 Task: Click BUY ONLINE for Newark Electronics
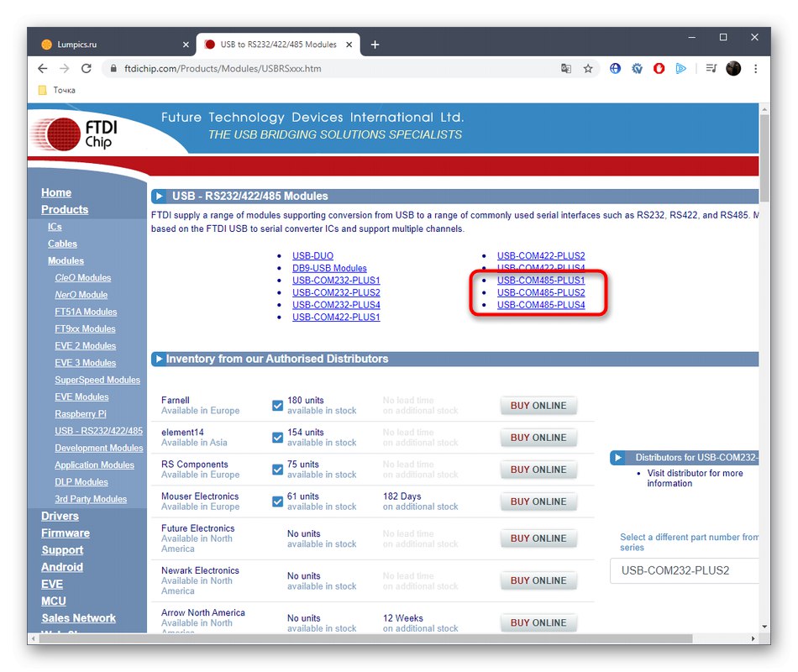click(538, 581)
